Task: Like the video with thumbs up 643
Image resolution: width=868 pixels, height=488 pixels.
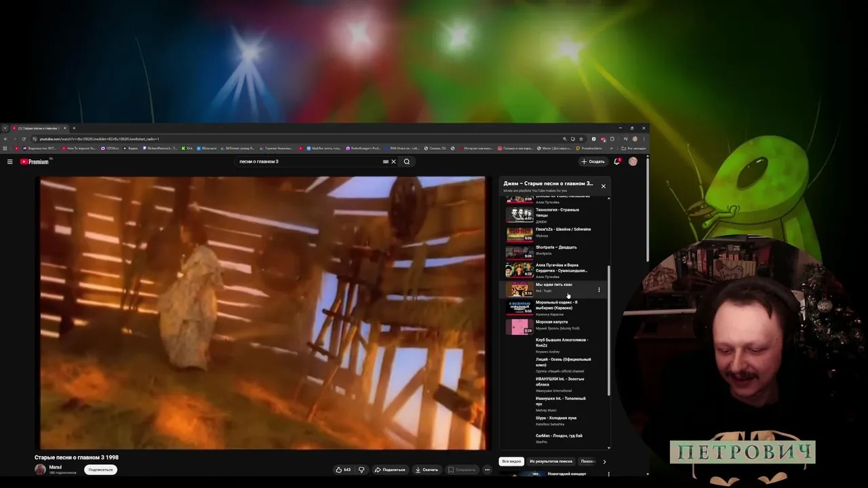Action: tap(343, 469)
